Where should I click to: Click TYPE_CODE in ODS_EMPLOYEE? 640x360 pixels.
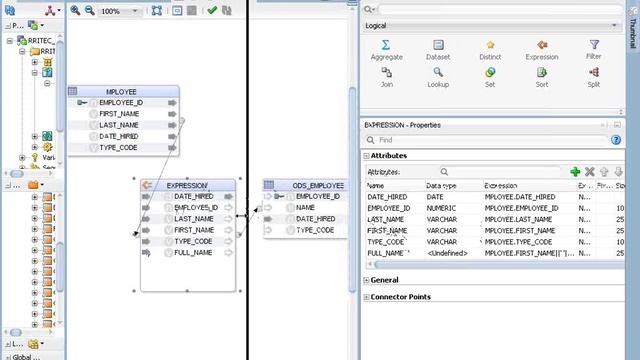point(315,230)
